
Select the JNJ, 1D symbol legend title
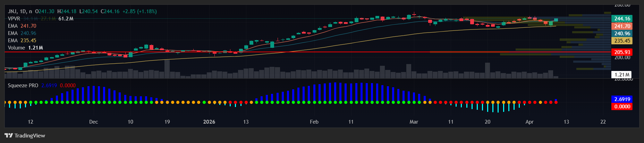pyautogui.click(x=20, y=11)
